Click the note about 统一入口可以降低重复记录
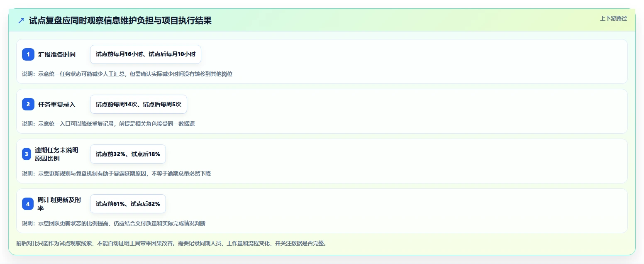Viewport: 644px width, 264px height. pyautogui.click(x=108, y=124)
